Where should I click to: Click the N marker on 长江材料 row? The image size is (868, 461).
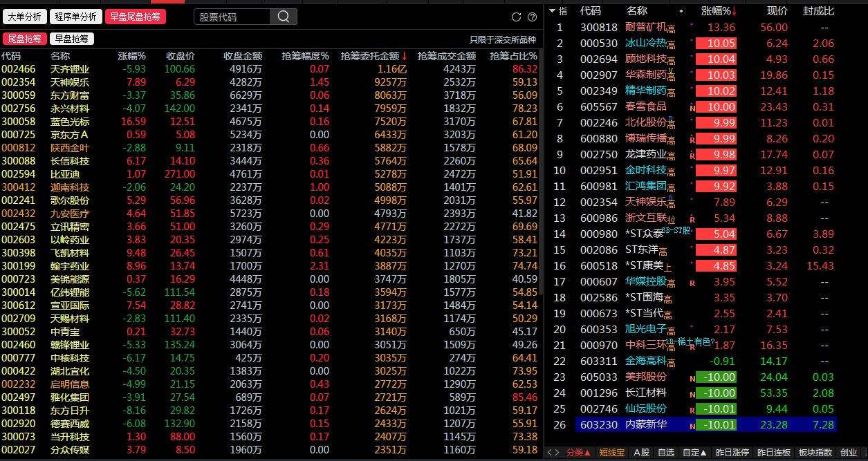(692, 395)
